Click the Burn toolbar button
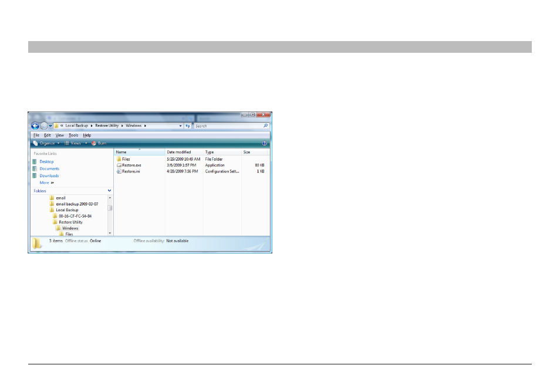 (99, 143)
